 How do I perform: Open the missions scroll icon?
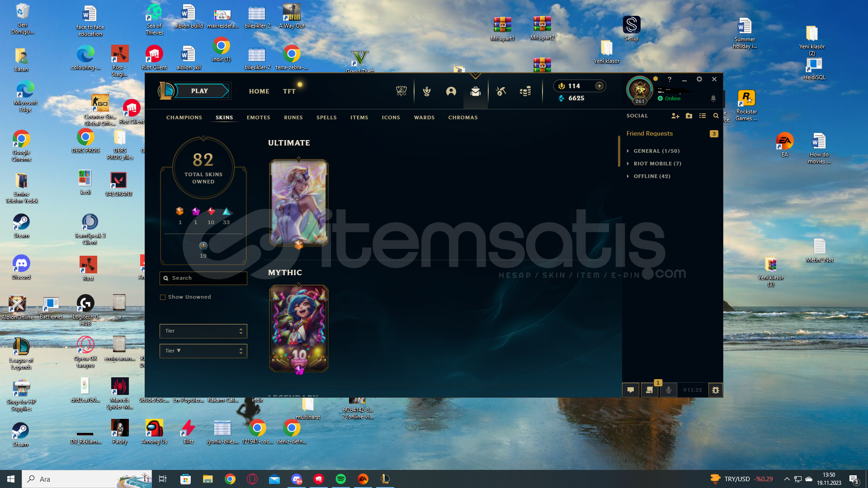click(650, 390)
